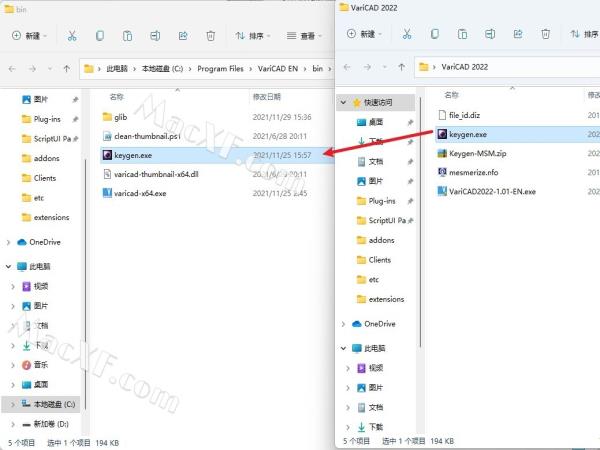Click VariCAD 2022 sidebar scrollbar
The image size is (600, 450).
click(420, 222)
